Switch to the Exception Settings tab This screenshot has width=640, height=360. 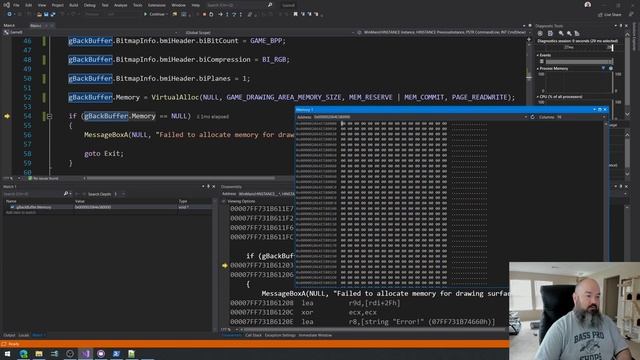280,336
